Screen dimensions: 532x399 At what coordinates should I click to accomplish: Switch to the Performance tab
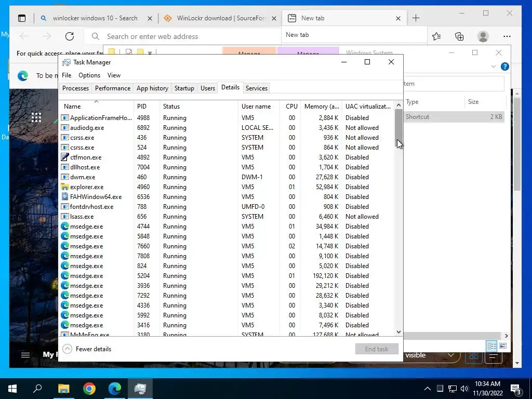[x=113, y=88]
